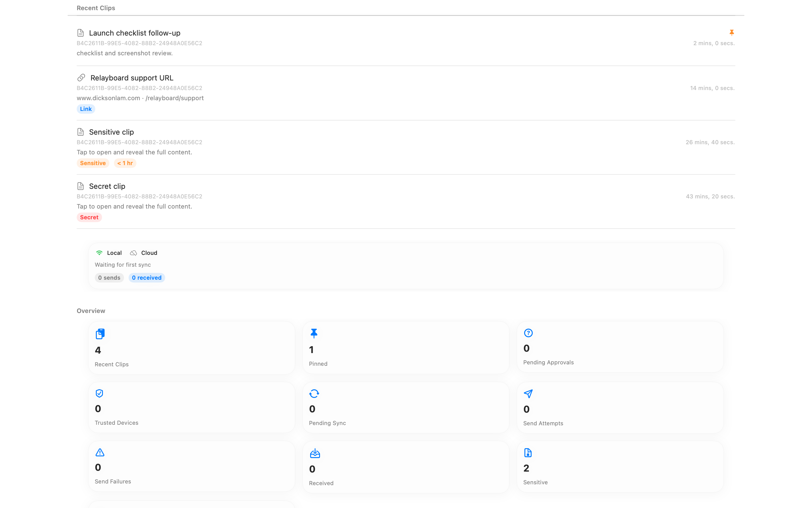Image resolution: width=812 pixels, height=508 pixels.
Task: Click the Trusted Devices card label
Action: pyautogui.click(x=116, y=423)
